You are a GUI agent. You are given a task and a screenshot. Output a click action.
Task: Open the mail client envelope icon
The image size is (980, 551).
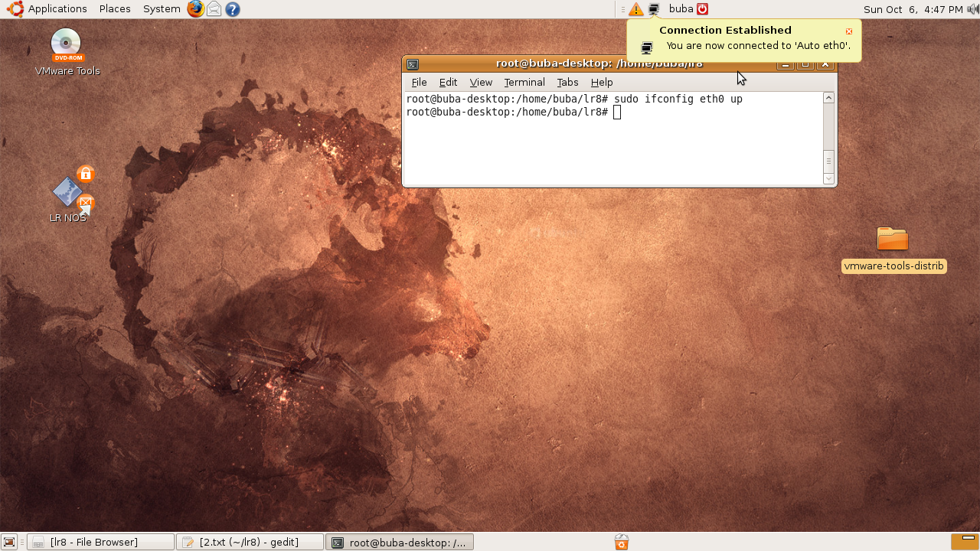pyautogui.click(x=214, y=9)
